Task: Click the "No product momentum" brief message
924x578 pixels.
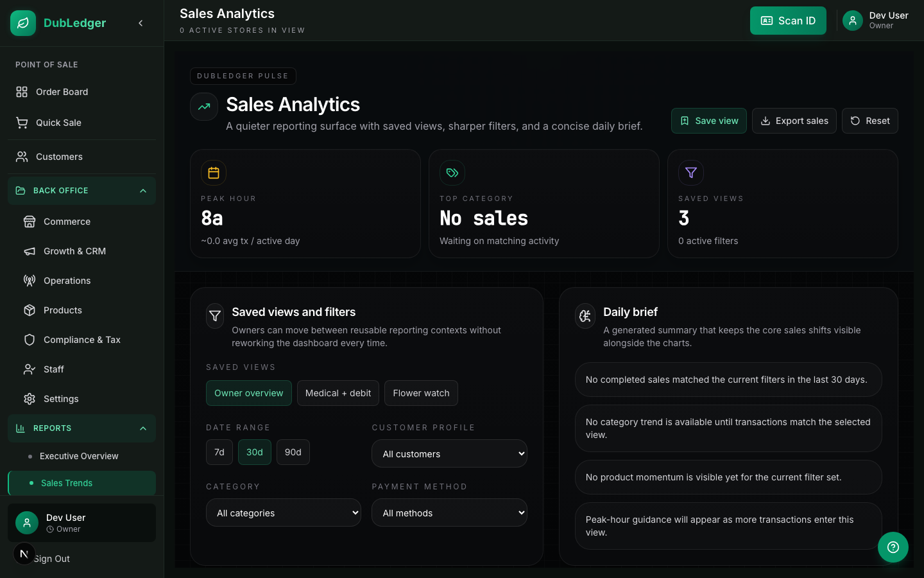Action: point(728,477)
